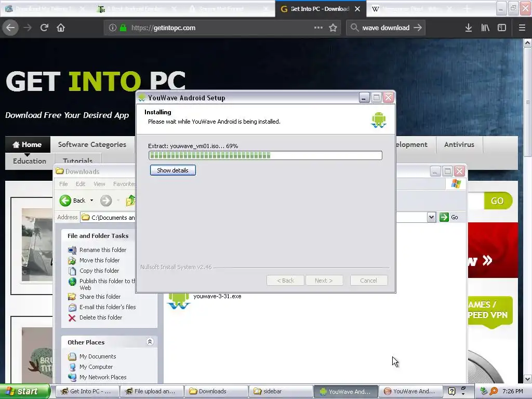Click the green Go arrow in Downloads
The height and width of the screenshot is (399, 532).
point(444,217)
